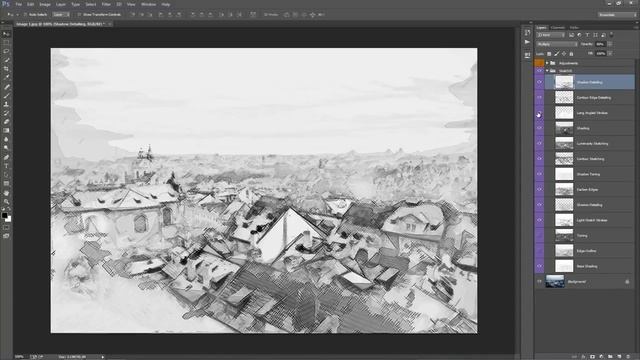Toggle Quick Mask mode in toolbox
This screenshot has height=360, width=640.
click(x=6, y=227)
